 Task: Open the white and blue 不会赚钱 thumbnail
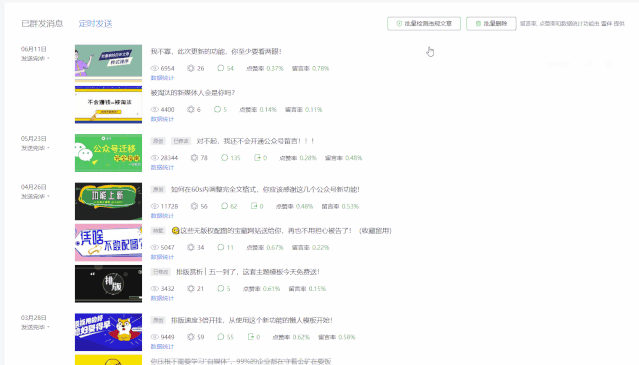[108, 104]
